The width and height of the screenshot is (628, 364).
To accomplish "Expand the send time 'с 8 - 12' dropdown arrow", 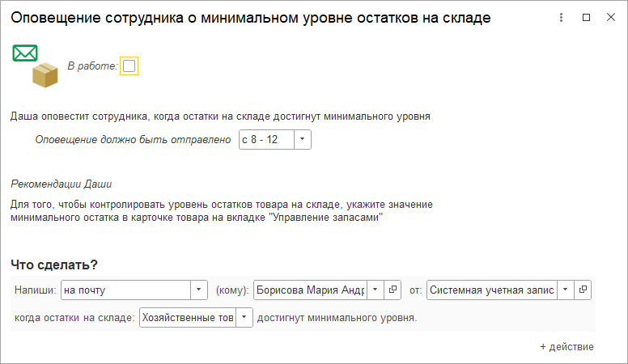I will click(x=303, y=139).
